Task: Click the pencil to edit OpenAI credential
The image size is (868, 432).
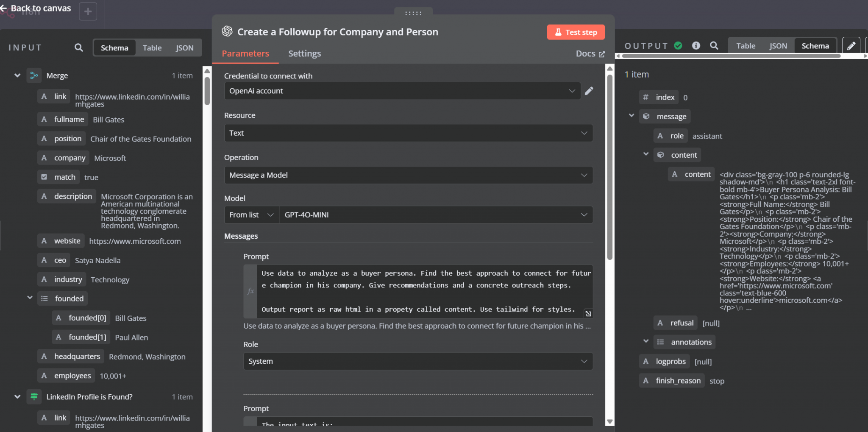Action: coord(589,91)
